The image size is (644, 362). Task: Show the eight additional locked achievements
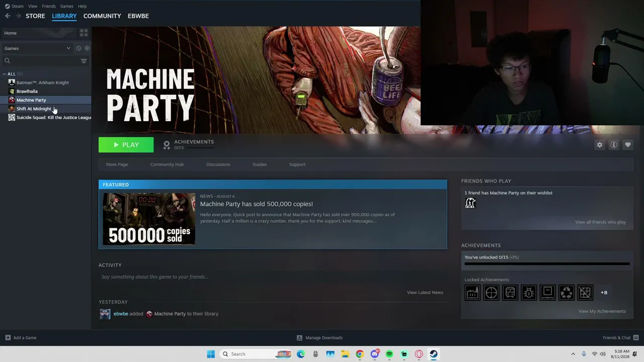604,292
